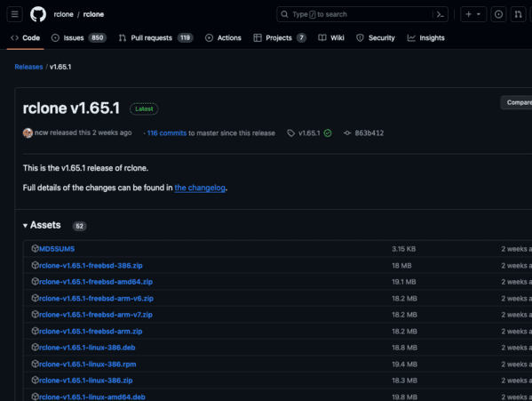Viewport: 532px width, 401px height.
Task: Open the rclone repository name link
Action: pyautogui.click(x=93, y=14)
